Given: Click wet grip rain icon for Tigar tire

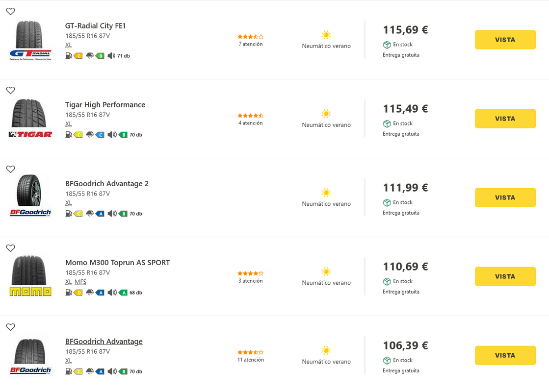Looking at the screenshot, I should coord(90,135).
